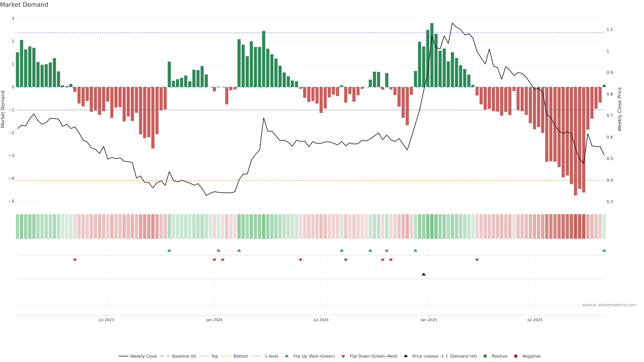Click the Jul 2023 axis label
The width and height of the screenshot is (644, 362).
pos(106,320)
